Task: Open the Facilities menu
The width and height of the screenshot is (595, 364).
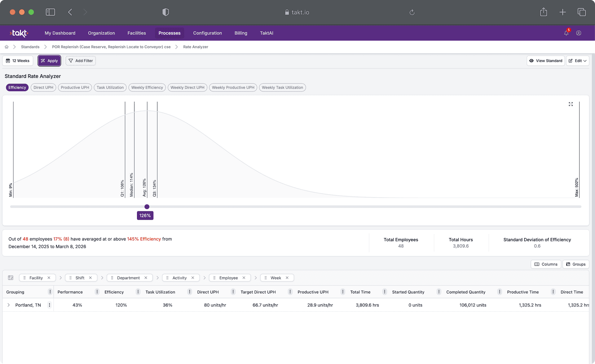Action: (x=136, y=33)
